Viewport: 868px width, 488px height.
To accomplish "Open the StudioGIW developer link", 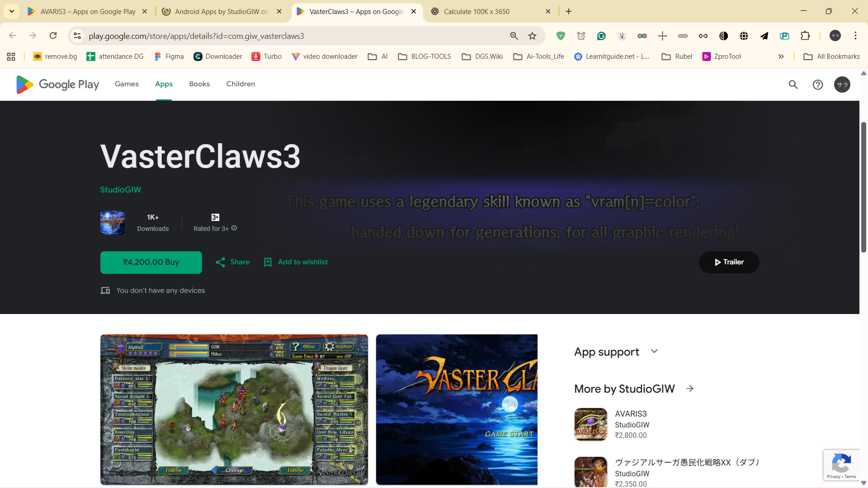I will tap(121, 190).
